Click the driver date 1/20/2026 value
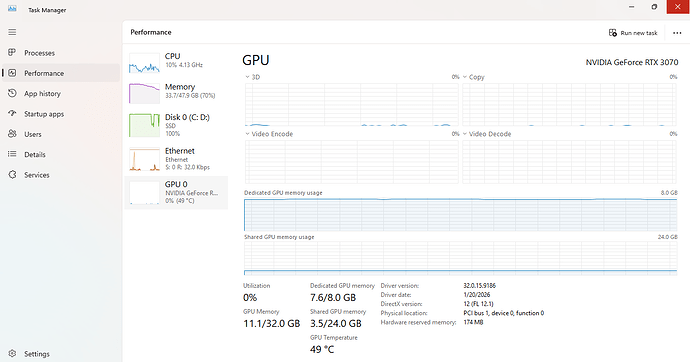 coord(477,295)
